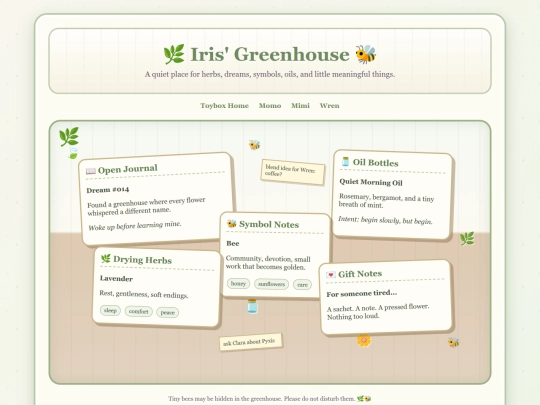Click the herb icon on Drying Herbs card
The width and height of the screenshot is (540, 405).
click(x=106, y=258)
